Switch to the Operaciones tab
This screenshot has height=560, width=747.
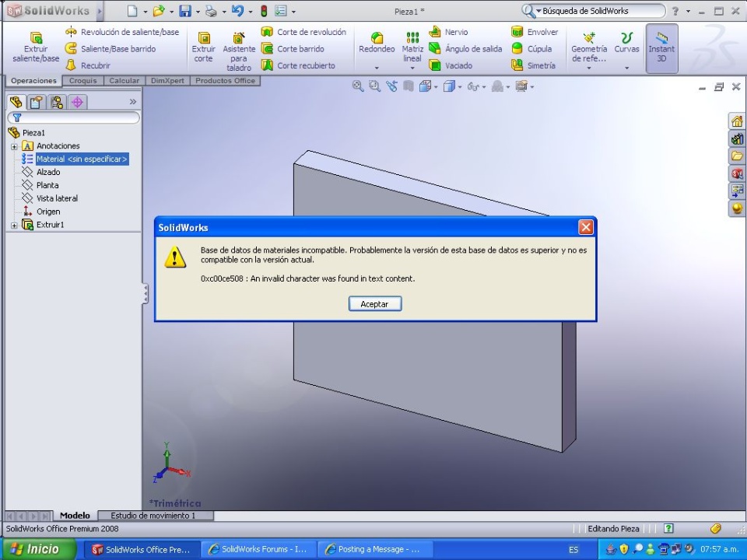coord(33,80)
